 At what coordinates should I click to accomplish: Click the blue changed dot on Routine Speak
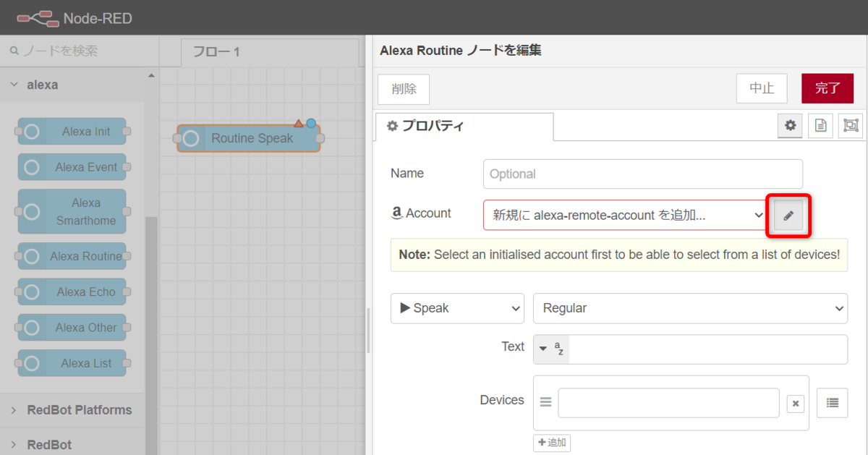tap(311, 123)
